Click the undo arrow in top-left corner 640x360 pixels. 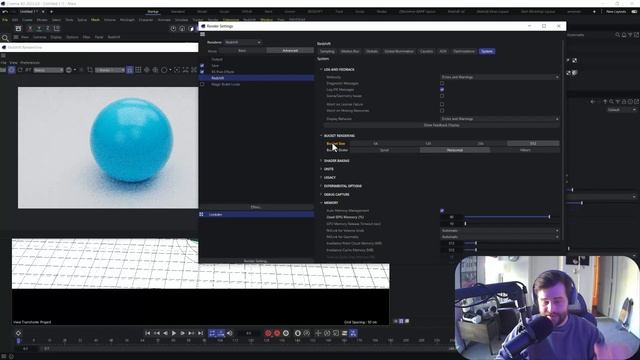click(x=5, y=11)
